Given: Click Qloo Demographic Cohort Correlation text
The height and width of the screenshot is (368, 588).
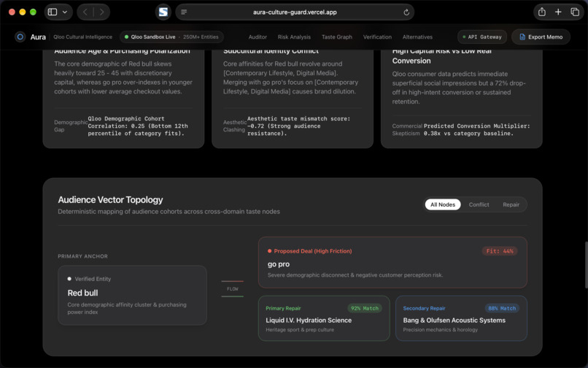Looking at the screenshot, I should (x=138, y=126).
